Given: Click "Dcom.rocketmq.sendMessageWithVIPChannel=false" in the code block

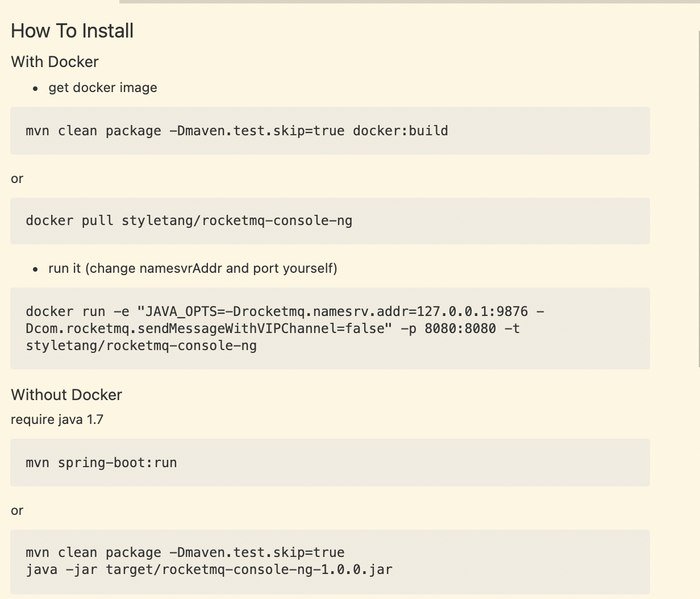Looking at the screenshot, I should click(x=206, y=328).
